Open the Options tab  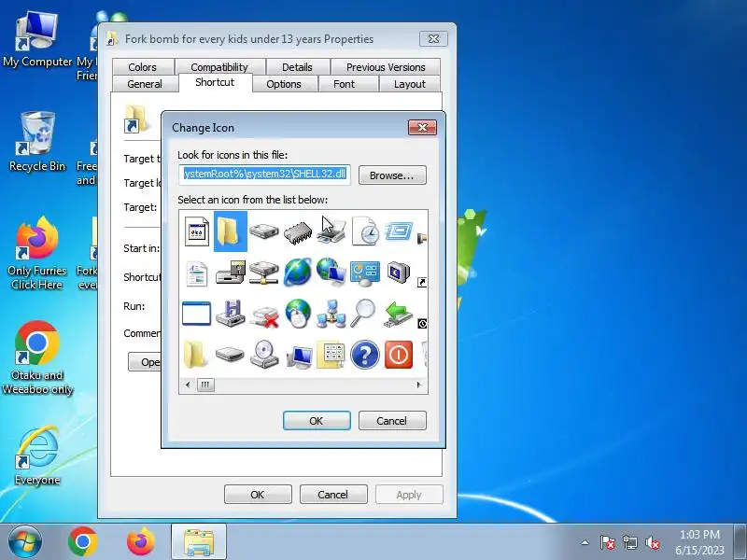[284, 84]
